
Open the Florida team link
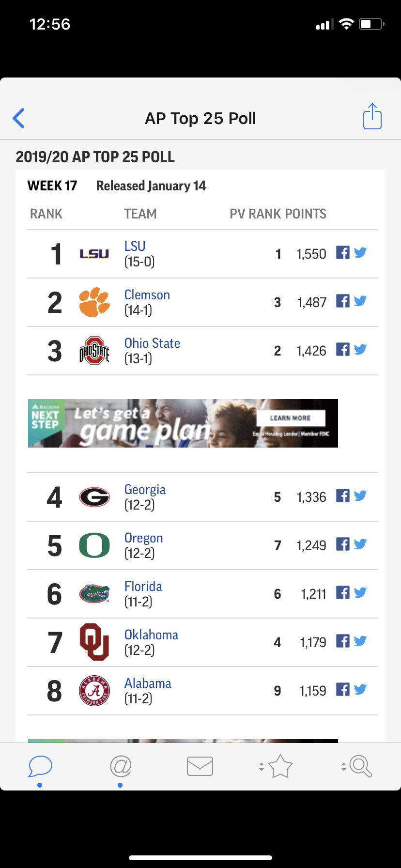143,586
